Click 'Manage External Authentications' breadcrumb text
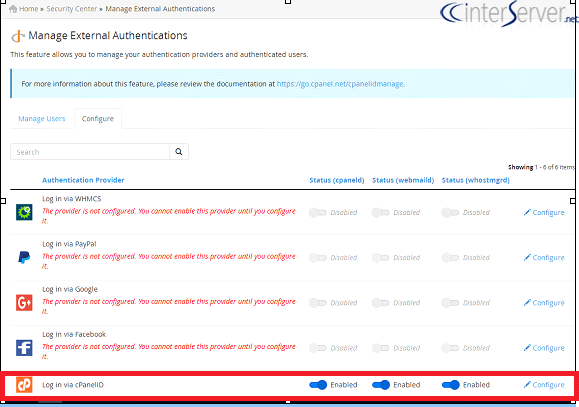Image resolution: width=579 pixels, height=407 pixels. pyautogui.click(x=160, y=9)
